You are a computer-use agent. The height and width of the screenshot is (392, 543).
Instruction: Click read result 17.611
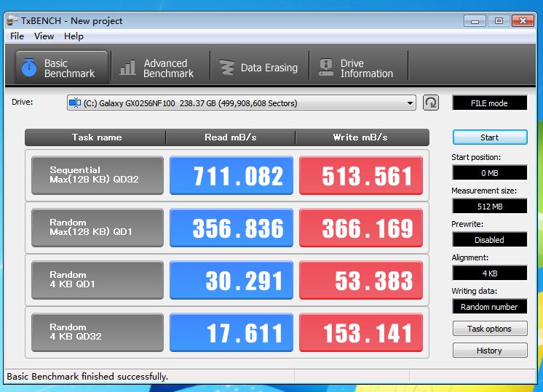coord(231,332)
